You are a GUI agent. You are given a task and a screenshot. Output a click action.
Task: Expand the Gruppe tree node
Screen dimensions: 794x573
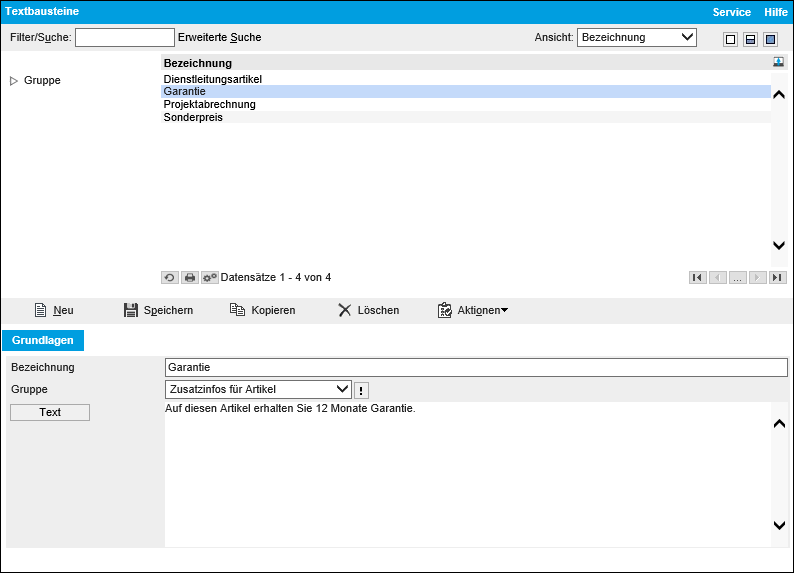click(14, 81)
